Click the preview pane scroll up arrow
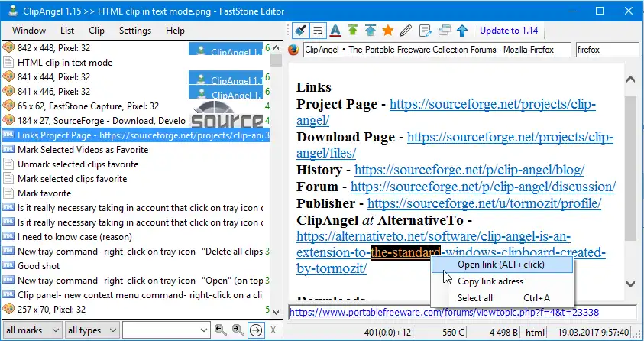 630,80
